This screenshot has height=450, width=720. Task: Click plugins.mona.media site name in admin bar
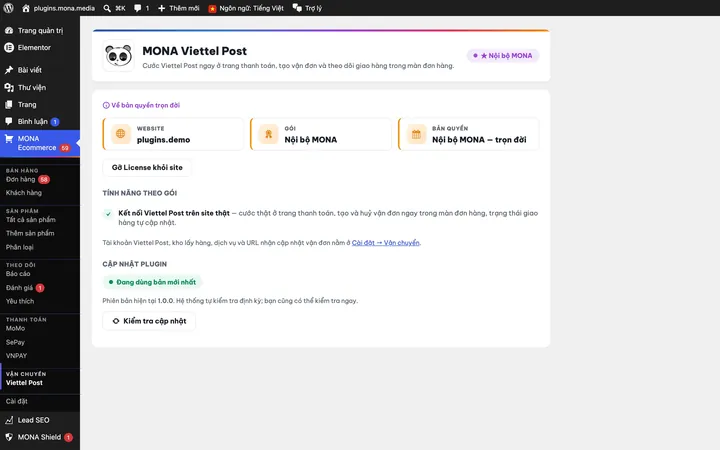click(64, 8)
